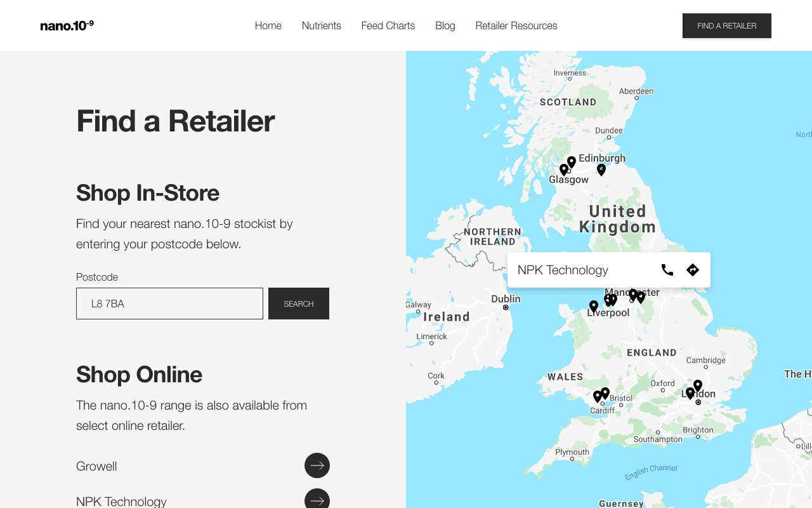Click the Dundee label on map
812x508 pixels.
coord(609,131)
